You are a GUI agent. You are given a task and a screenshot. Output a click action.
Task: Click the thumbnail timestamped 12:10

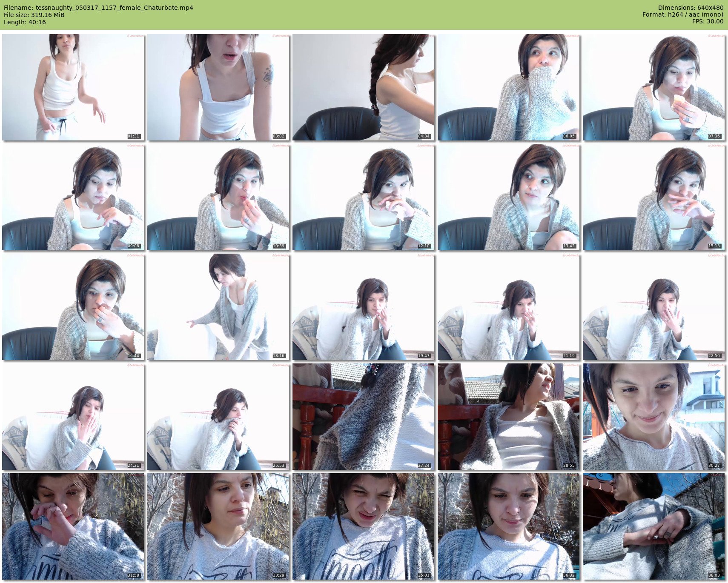click(364, 197)
